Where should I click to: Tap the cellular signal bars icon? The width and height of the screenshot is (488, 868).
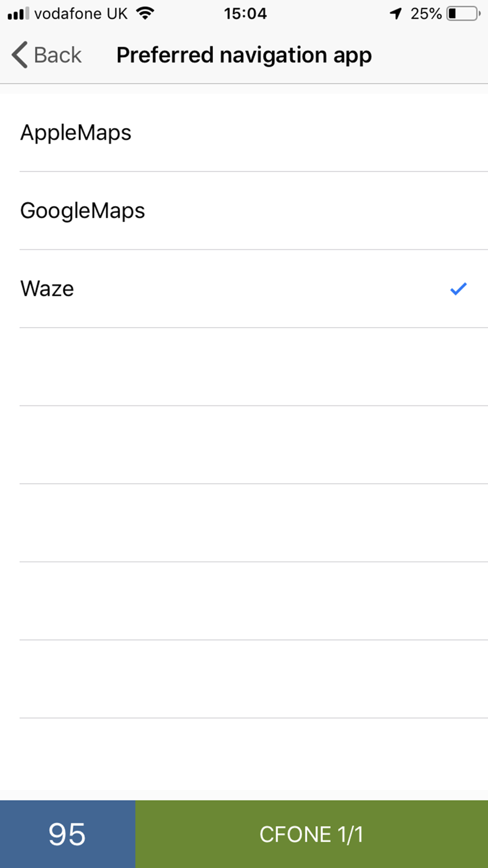[19, 14]
